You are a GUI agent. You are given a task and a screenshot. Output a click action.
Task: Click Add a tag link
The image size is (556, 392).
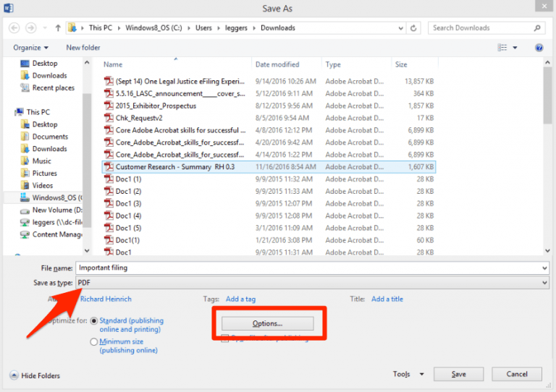(240, 299)
